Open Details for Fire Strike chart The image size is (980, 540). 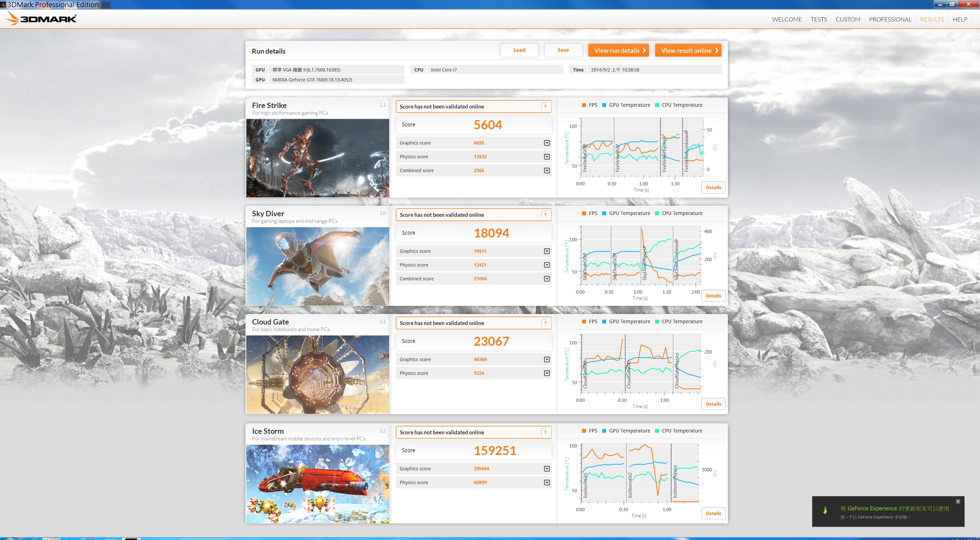(713, 188)
